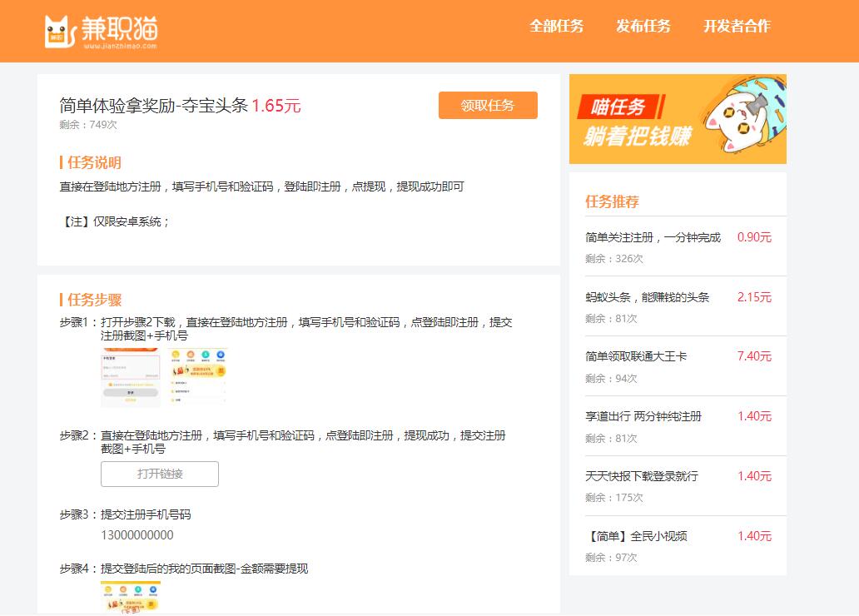Open recommended task 简单领取联通大王卡
This screenshot has width=859, height=616.
[x=635, y=356]
